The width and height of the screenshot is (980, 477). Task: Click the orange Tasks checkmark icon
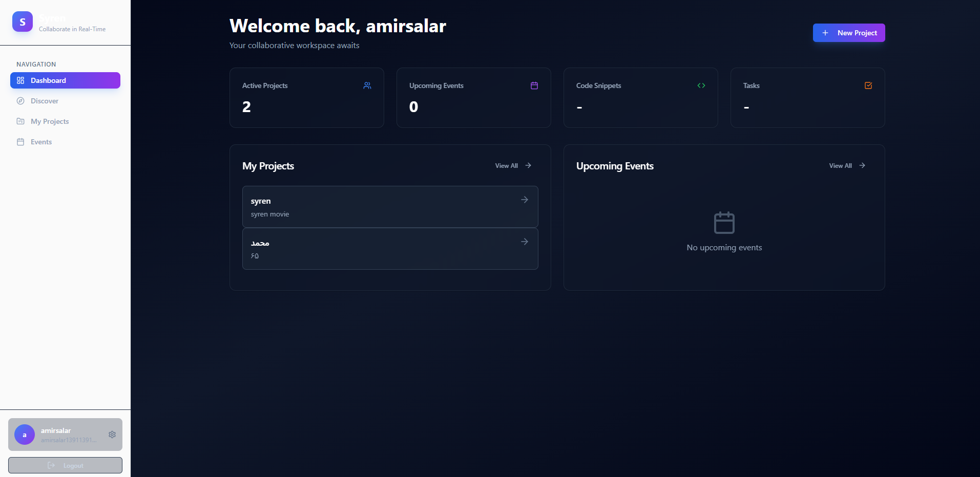(868, 85)
